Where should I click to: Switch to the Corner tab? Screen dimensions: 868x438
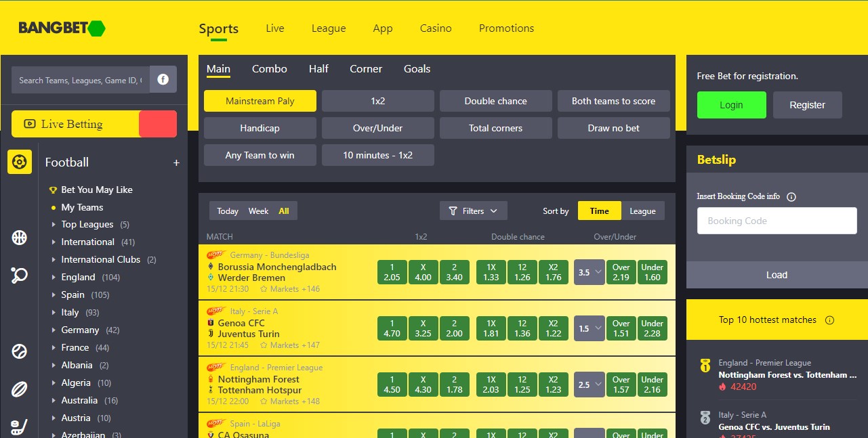366,69
